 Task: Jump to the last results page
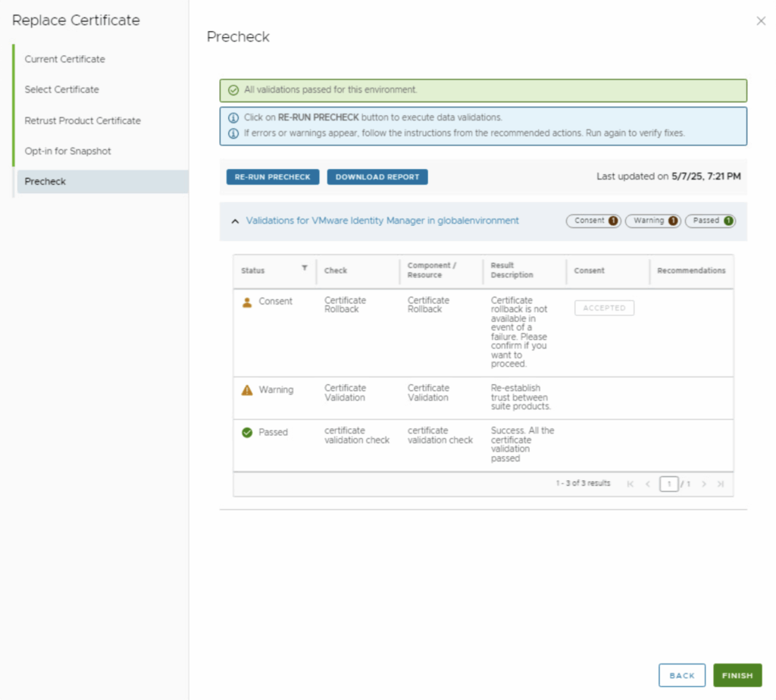pos(721,484)
